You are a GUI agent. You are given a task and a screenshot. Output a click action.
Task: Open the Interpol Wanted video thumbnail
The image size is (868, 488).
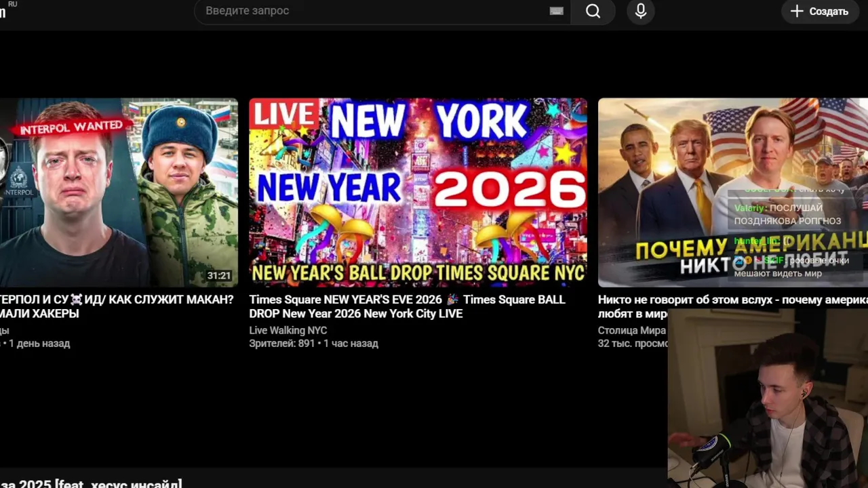(119, 192)
